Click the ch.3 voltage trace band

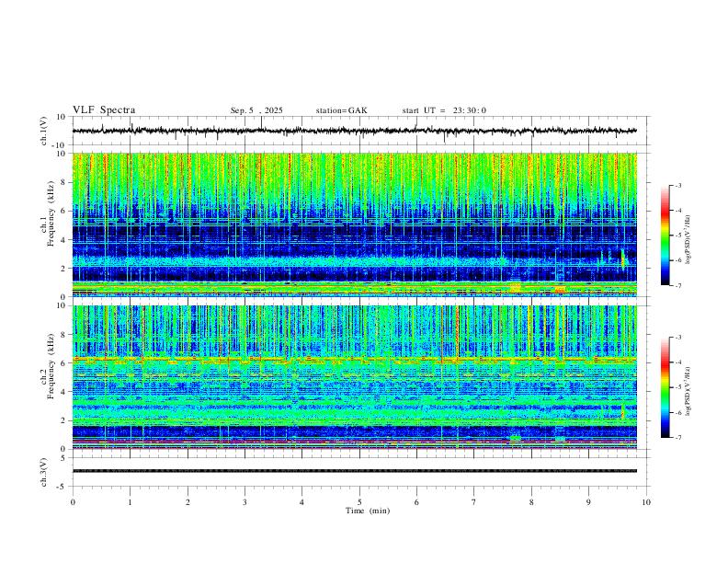pyautogui.click(x=354, y=471)
